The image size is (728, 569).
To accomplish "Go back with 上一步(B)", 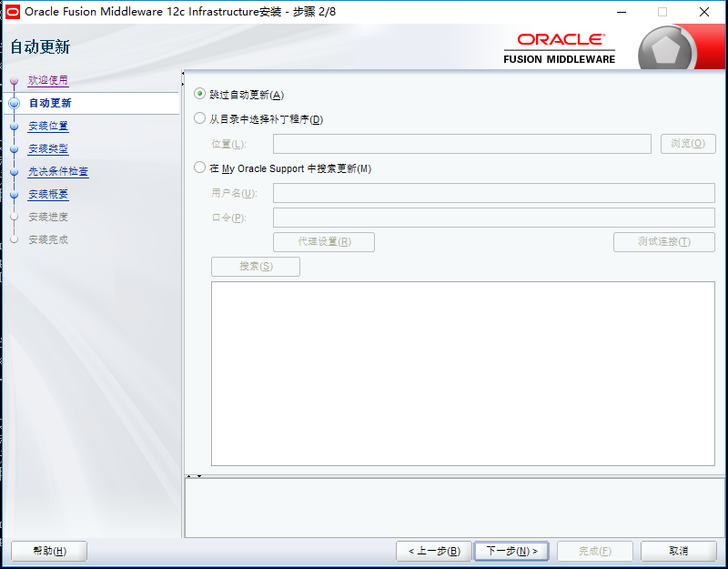I will [434, 552].
